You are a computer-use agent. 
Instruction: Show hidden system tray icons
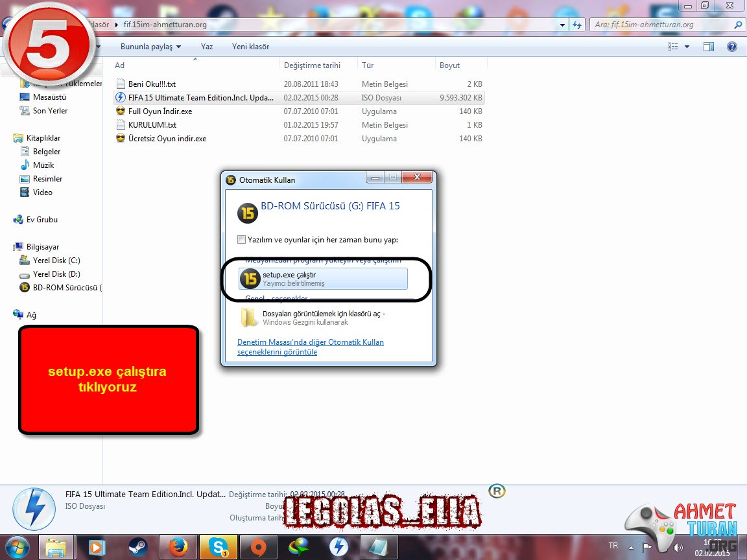point(631,548)
